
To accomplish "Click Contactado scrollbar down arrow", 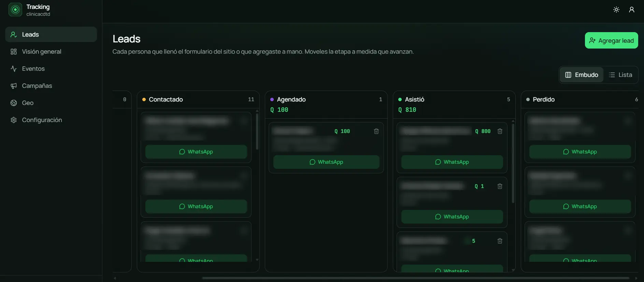I will coord(257,260).
